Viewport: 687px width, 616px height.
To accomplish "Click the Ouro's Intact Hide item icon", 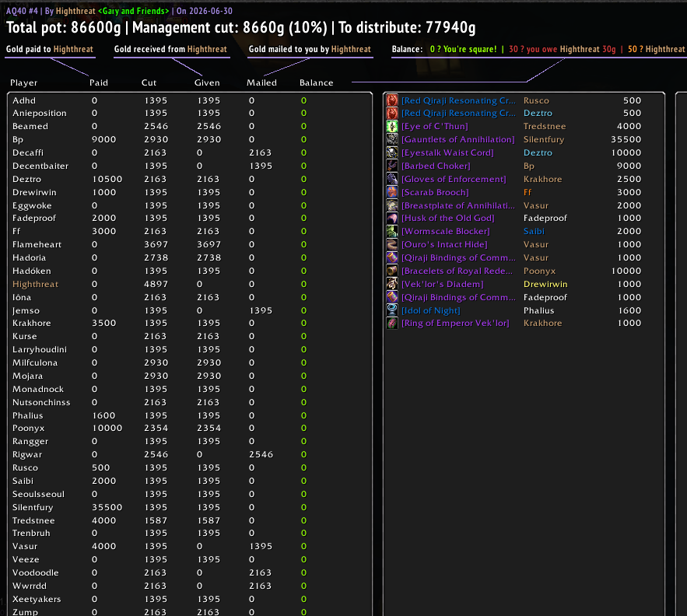I will pos(392,244).
